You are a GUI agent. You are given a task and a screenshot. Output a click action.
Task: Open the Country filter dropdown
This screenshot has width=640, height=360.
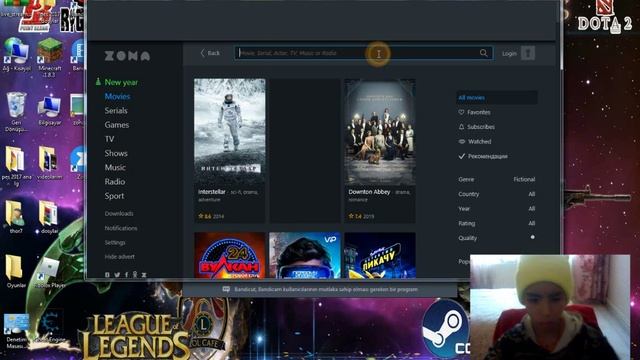[497, 194]
